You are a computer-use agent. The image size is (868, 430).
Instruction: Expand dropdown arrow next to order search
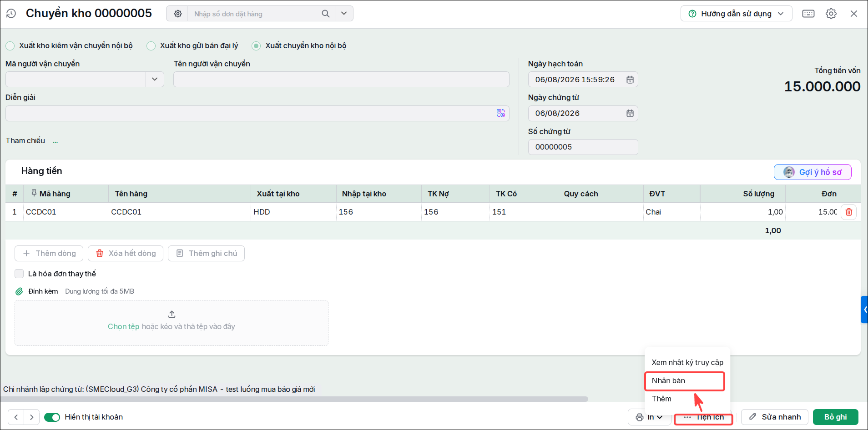[344, 14]
